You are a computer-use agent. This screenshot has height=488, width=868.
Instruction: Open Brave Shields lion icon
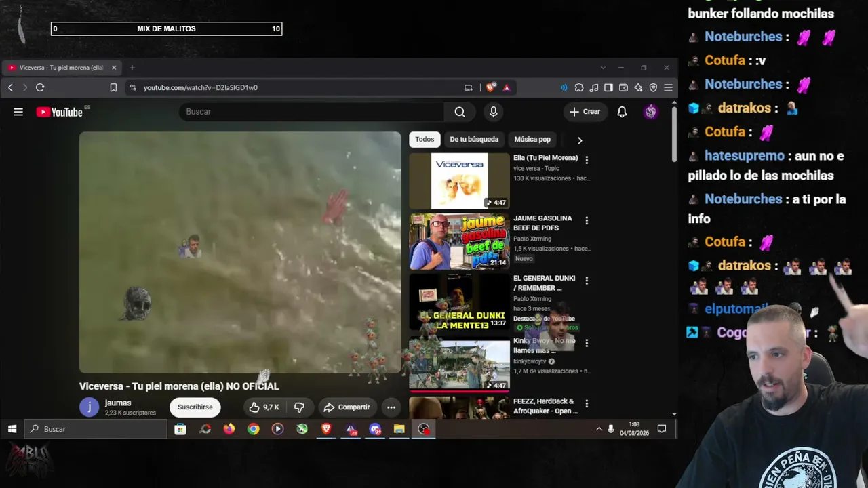pos(491,87)
